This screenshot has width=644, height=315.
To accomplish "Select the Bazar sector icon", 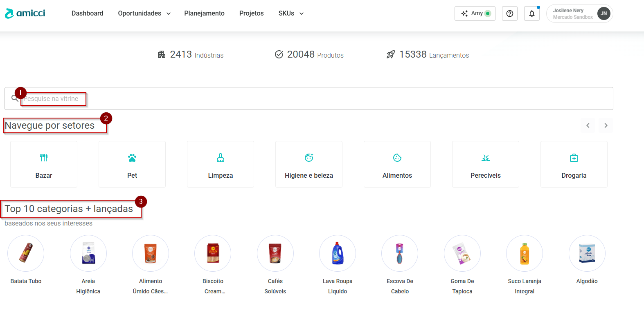I will coord(44,158).
